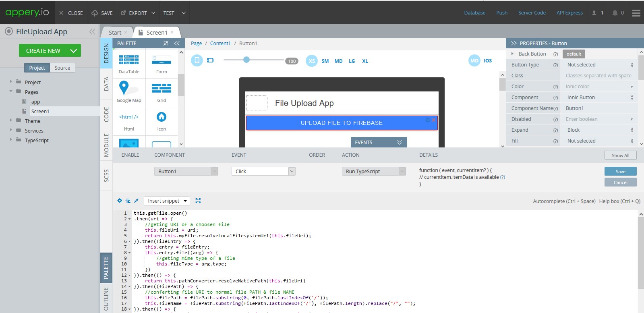Collapse the EVENTS panel
This screenshot has width=644, height=313.
pyautogui.click(x=399, y=142)
